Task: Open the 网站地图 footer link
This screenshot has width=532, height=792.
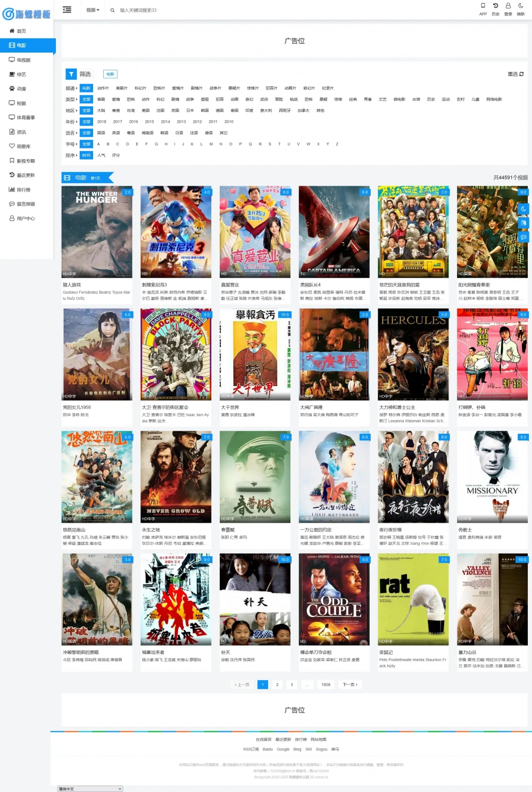Action: [319, 739]
